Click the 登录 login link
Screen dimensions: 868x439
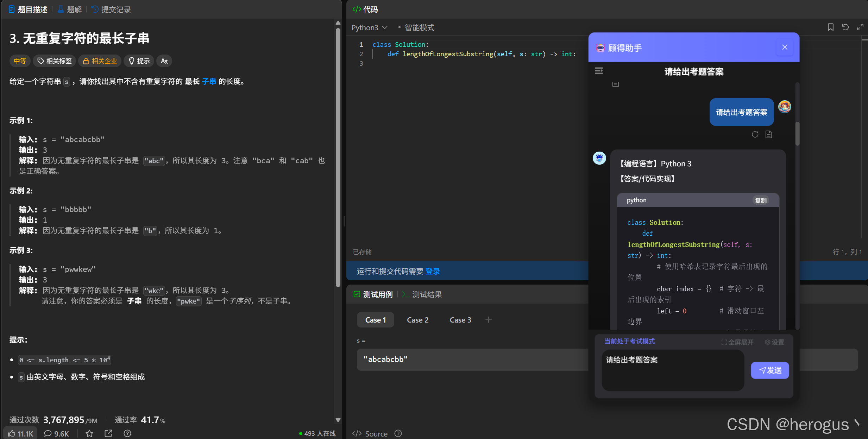pyautogui.click(x=433, y=271)
